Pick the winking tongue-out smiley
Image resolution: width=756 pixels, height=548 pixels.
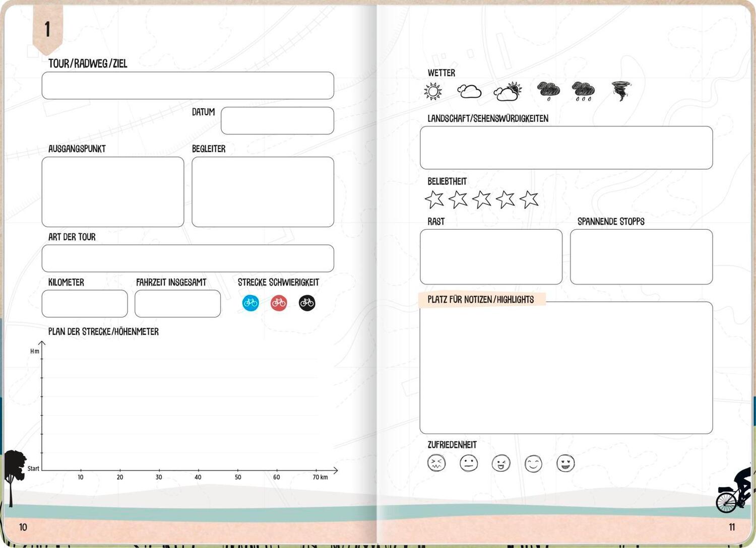[501, 463]
